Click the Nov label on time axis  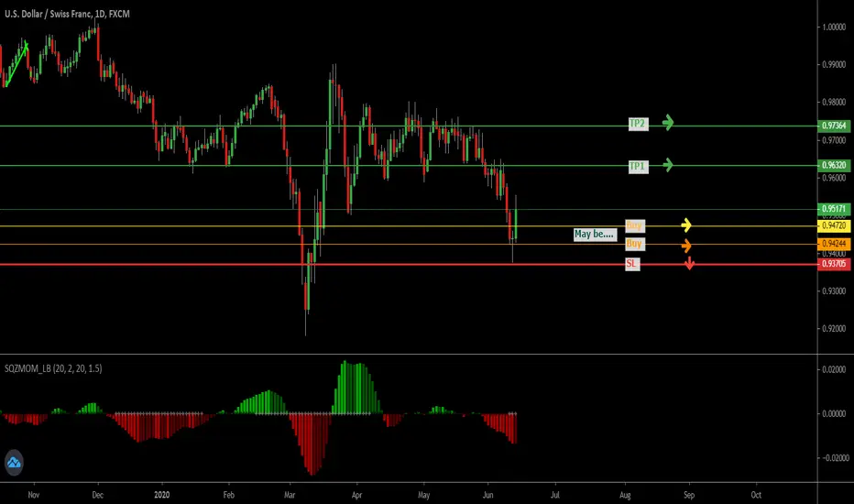[x=34, y=495]
